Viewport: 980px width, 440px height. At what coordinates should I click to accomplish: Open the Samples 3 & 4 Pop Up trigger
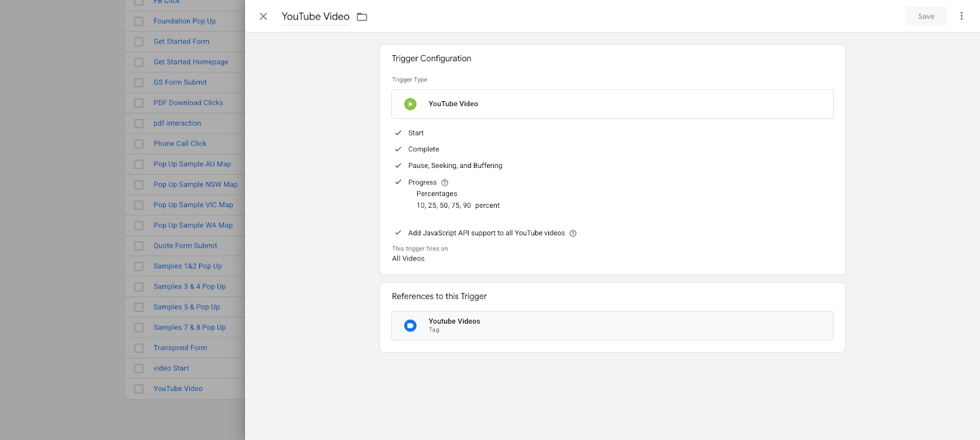[189, 287]
